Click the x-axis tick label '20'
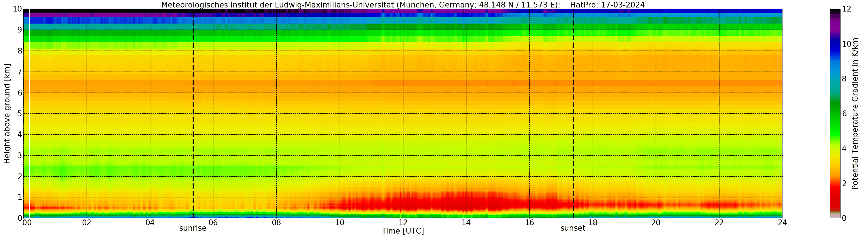The height and width of the screenshot is (237, 868). (x=656, y=223)
